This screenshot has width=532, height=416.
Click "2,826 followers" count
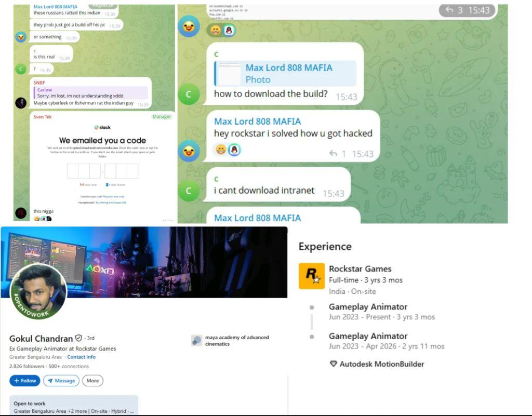(27, 366)
